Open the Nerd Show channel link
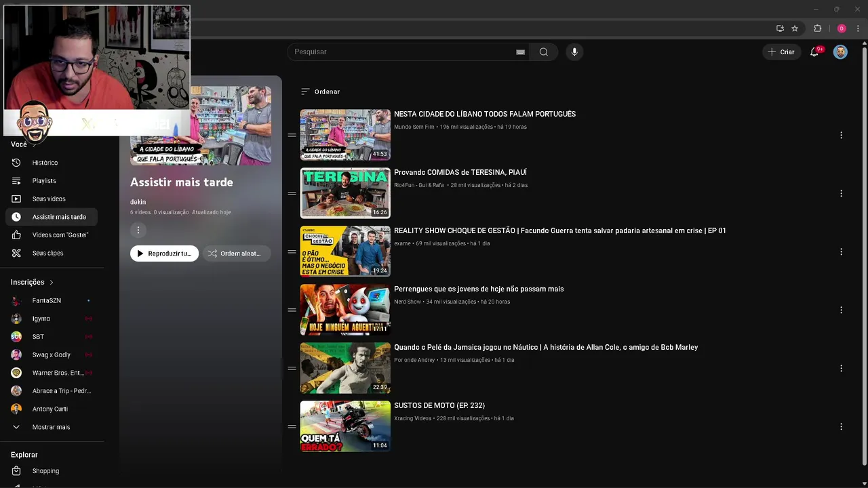Image resolution: width=868 pixels, height=488 pixels. [x=408, y=302]
